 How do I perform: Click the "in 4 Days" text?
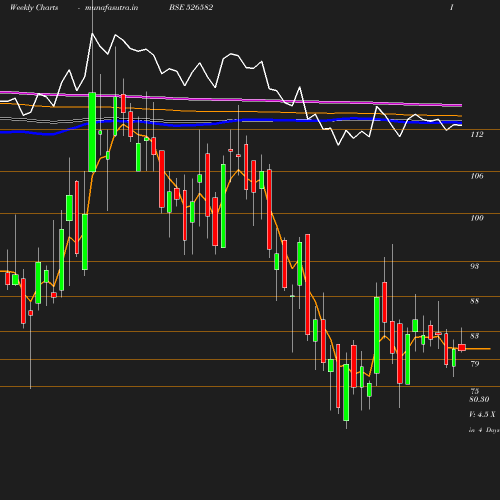tap(484, 430)
